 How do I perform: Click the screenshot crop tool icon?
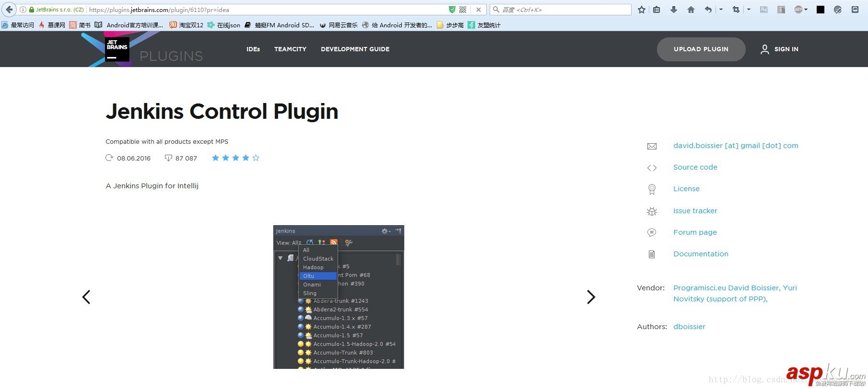(x=736, y=10)
